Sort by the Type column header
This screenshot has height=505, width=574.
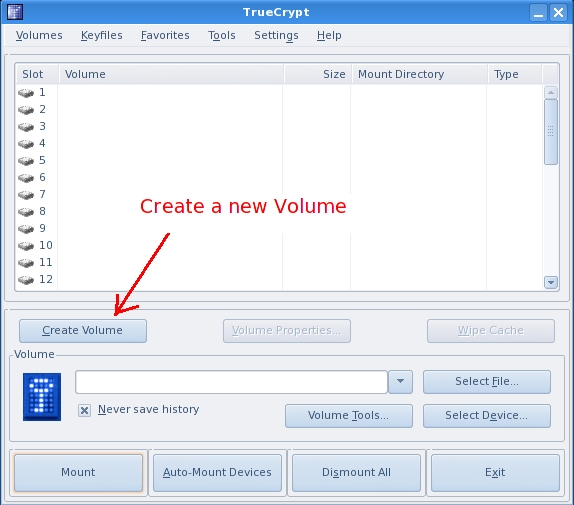pos(514,74)
